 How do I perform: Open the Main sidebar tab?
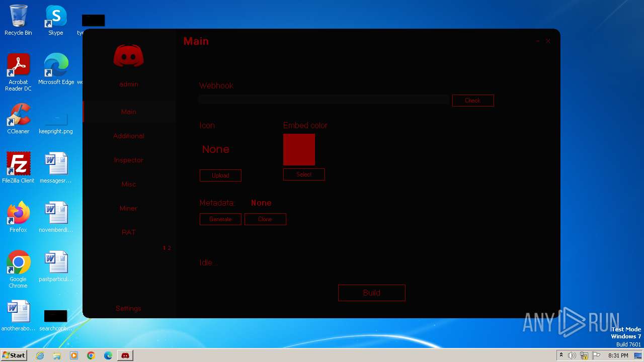click(x=129, y=112)
